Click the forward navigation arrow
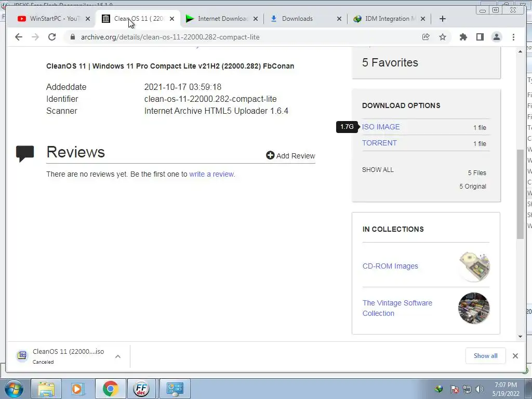 (35, 37)
